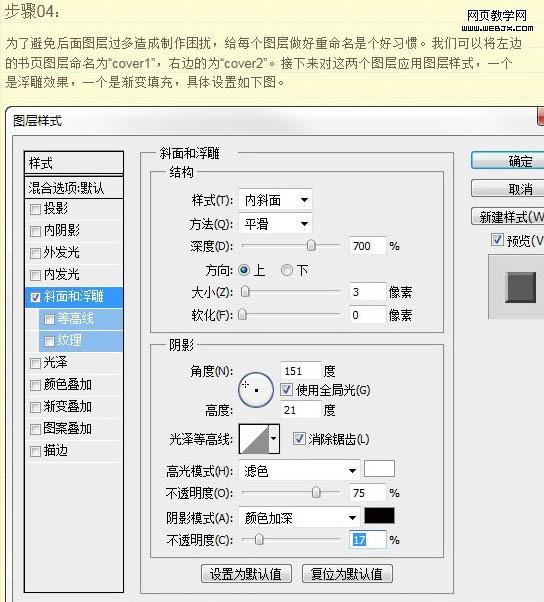Open the gloss contour preview thumbnail
Image resolution: width=544 pixels, height=602 pixels.
pyautogui.click(x=254, y=439)
